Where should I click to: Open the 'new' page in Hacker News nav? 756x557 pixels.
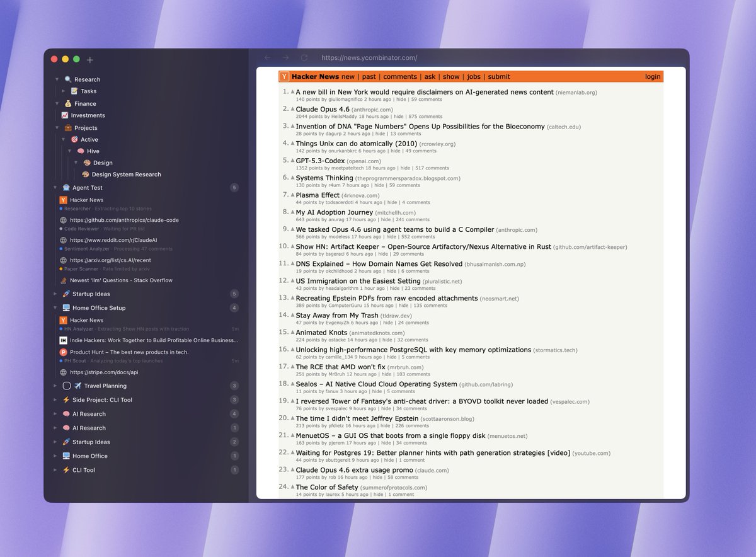pos(348,77)
